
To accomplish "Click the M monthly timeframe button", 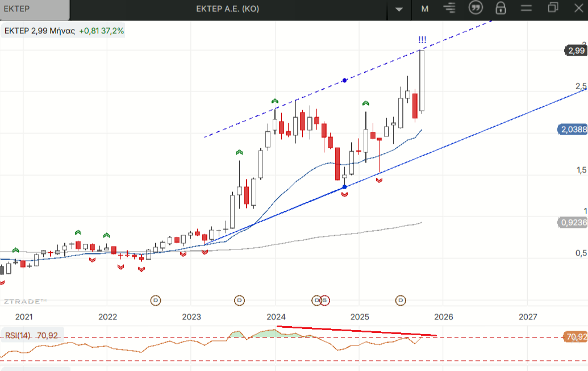I will click(x=424, y=9).
